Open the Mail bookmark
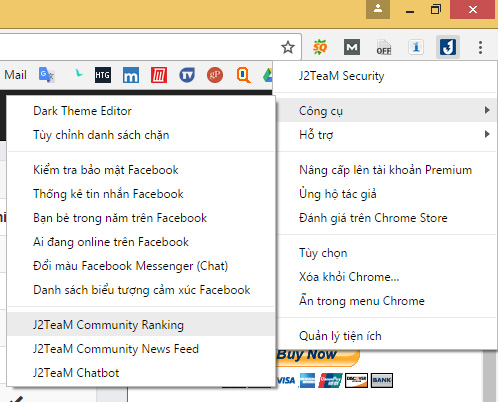 [15, 75]
